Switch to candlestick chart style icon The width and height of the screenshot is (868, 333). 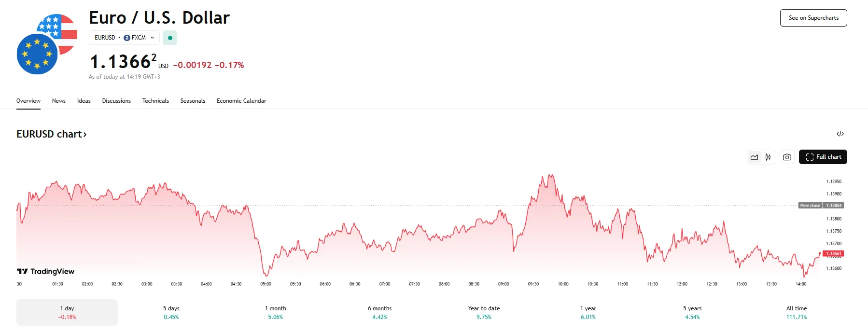coord(768,157)
